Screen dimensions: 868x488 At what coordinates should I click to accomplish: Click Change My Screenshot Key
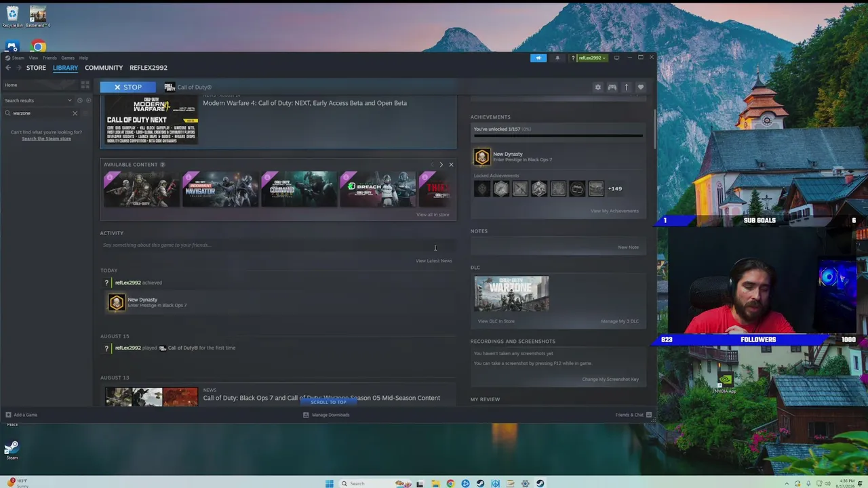coord(610,380)
